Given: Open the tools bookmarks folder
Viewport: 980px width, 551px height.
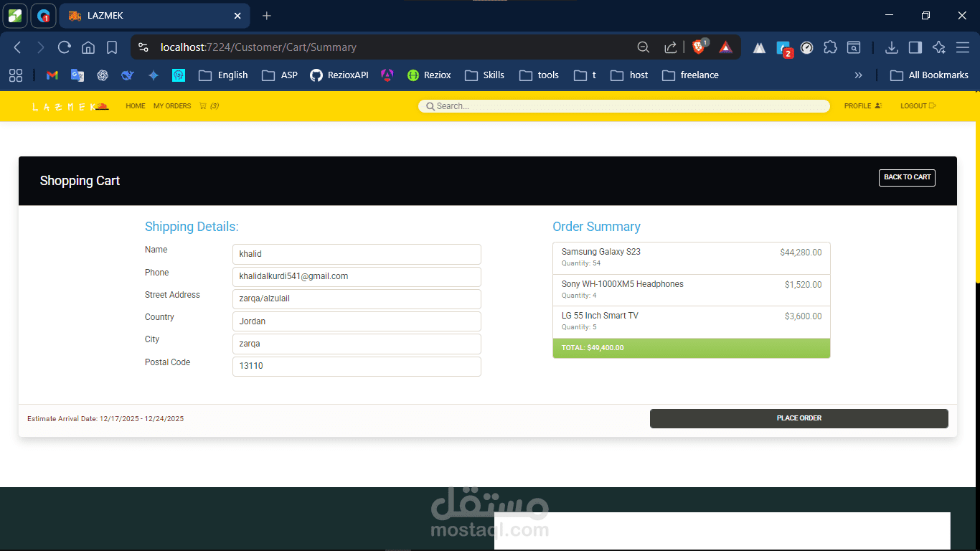Looking at the screenshot, I should click(x=539, y=75).
